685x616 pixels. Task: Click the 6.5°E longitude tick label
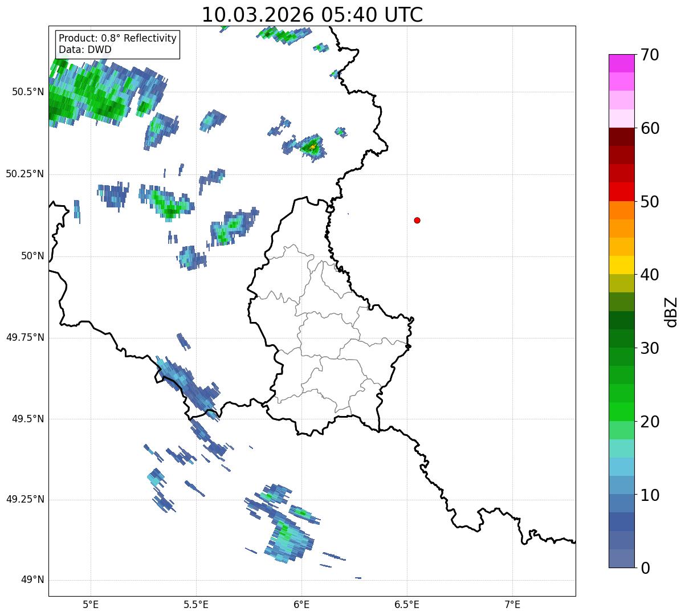tap(407, 604)
